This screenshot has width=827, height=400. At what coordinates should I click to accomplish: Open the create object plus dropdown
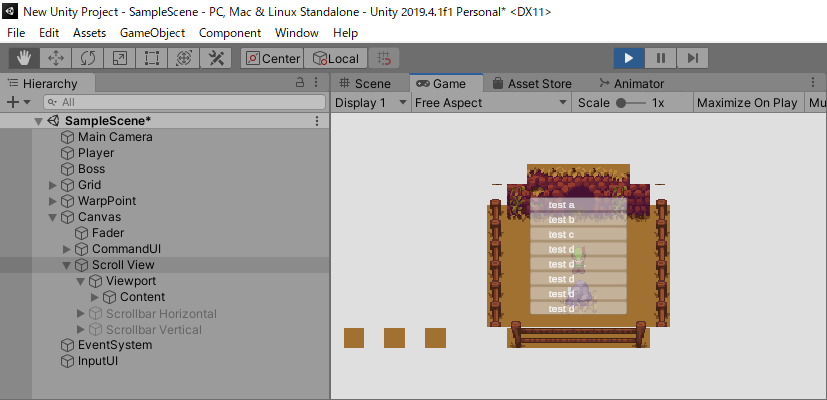click(x=18, y=102)
